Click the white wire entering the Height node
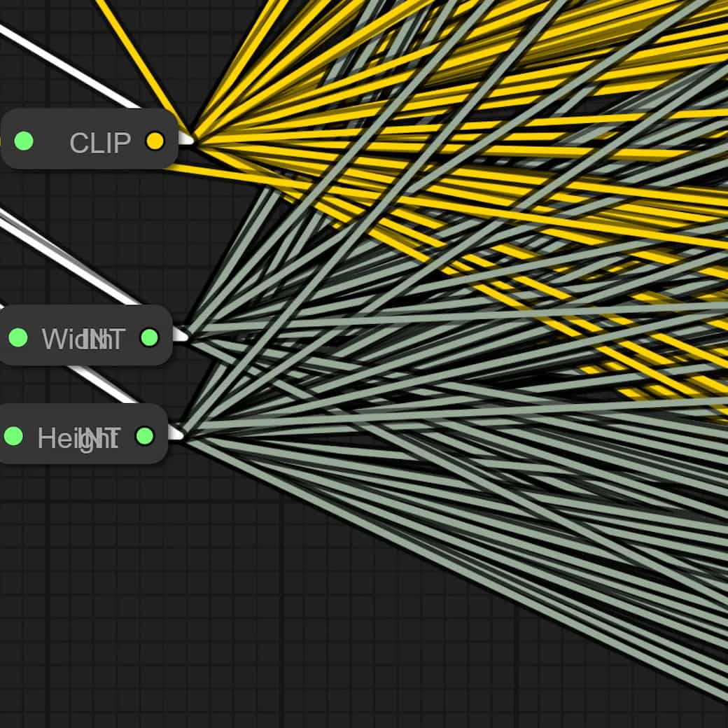Viewport: 728px width, 728px height. [105, 384]
